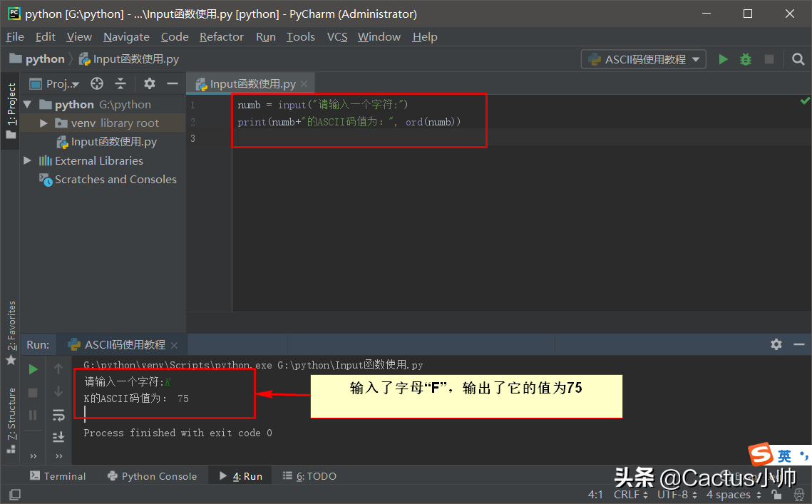Open the Refactor menu
Image resolution: width=812 pixels, height=504 pixels.
(x=221, y=36)
